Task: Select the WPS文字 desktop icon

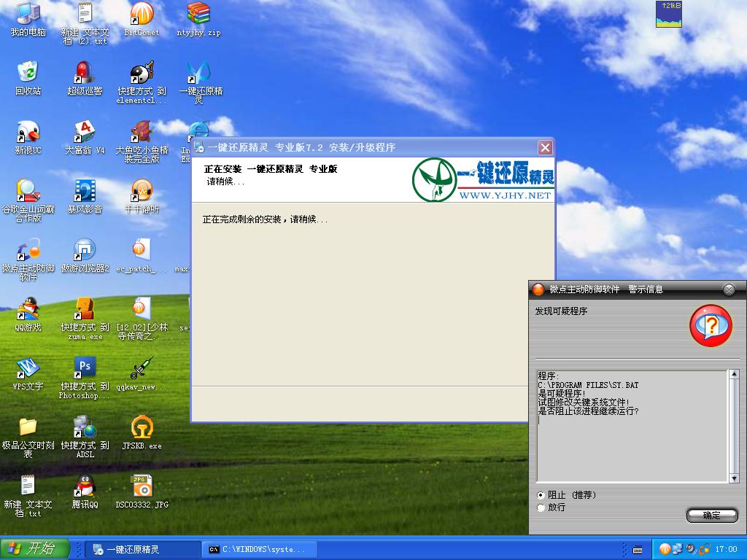Action: click(28, 373)
